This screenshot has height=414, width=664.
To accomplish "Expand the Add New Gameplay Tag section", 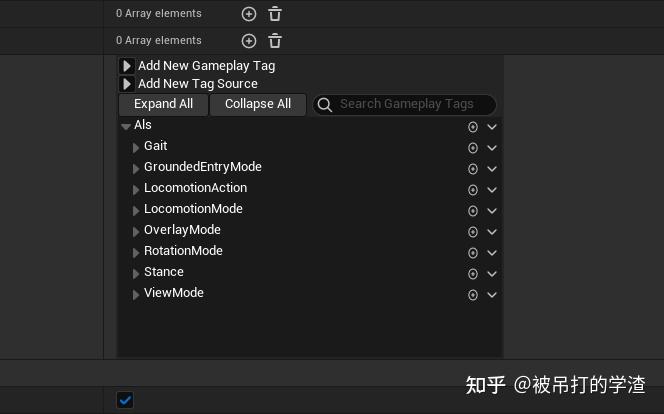I will coord(127,66).
